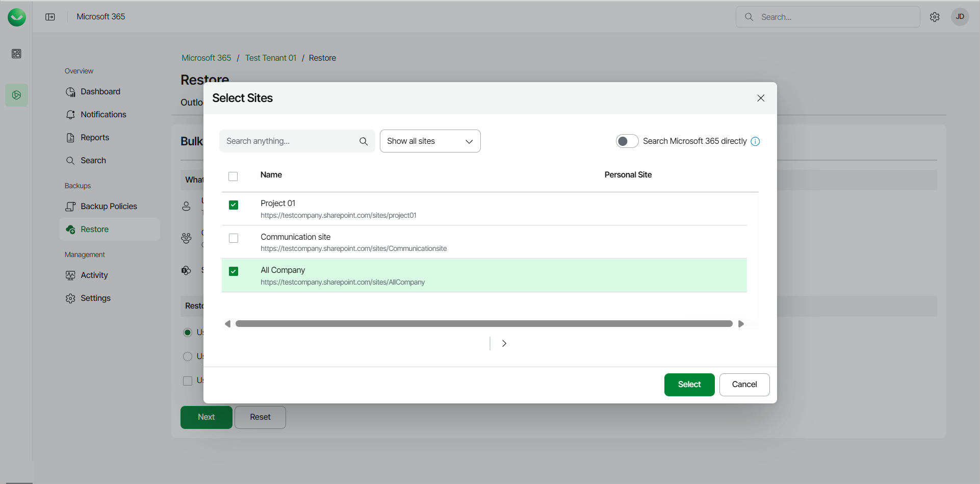Image resolution: width=980 pixels, height=484 pixels.
Task: Tick the select-all checkbox in Name header
Action: pyautogui.click(x=233, y=176)
